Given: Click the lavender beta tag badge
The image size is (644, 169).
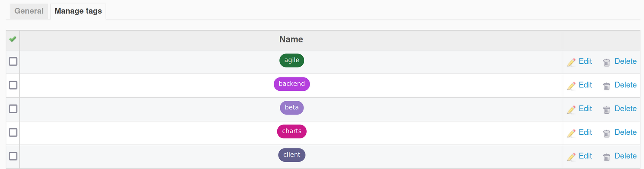Looking at the screenshot, I should [292, 108].
